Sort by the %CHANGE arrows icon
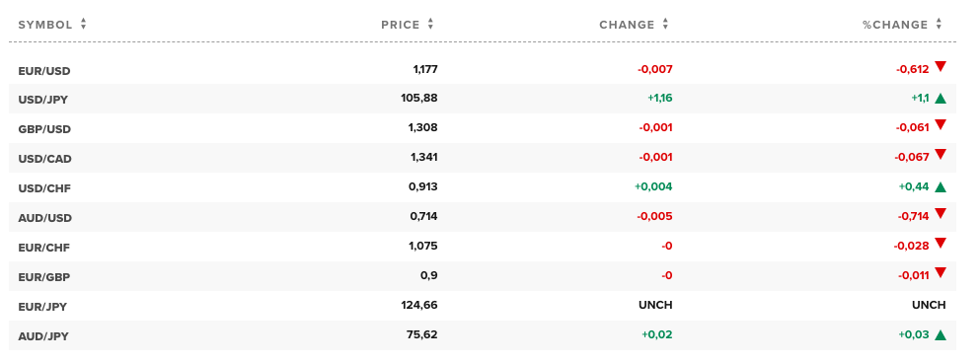The image size is (980, 363). point(939,25)
